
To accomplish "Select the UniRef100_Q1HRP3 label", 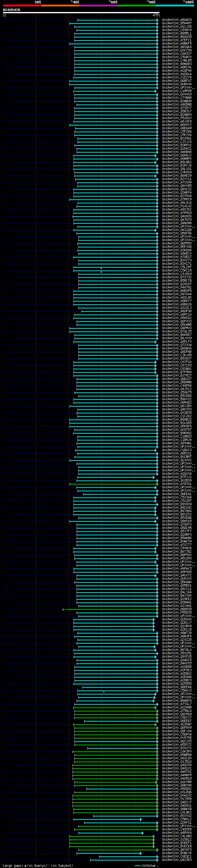I will 177,535.
